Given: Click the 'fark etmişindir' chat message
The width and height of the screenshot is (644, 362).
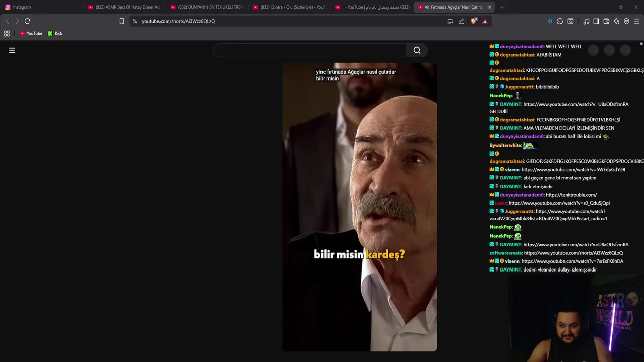Looking at the screenshot, I should click(x=538, y=187).
